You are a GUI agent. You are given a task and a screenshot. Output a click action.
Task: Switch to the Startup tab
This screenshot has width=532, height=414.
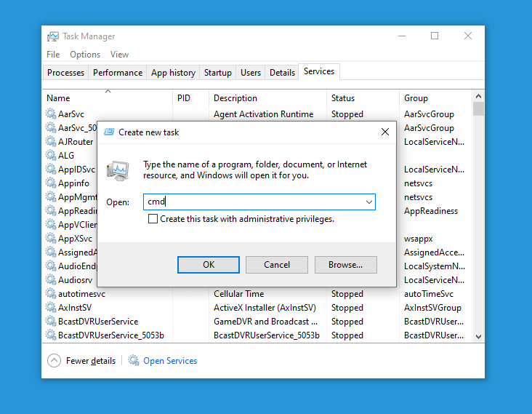click(218, 73)
